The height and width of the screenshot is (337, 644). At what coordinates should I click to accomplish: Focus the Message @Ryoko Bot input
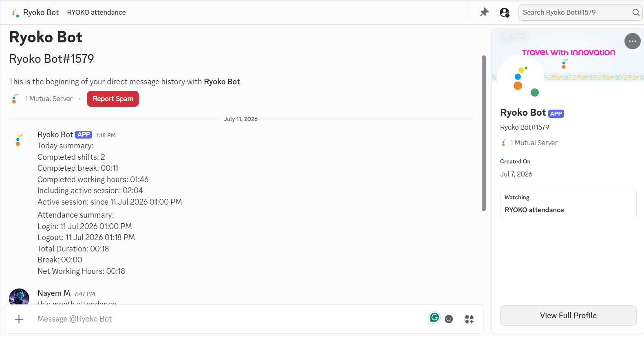click(x=228, y=319)
